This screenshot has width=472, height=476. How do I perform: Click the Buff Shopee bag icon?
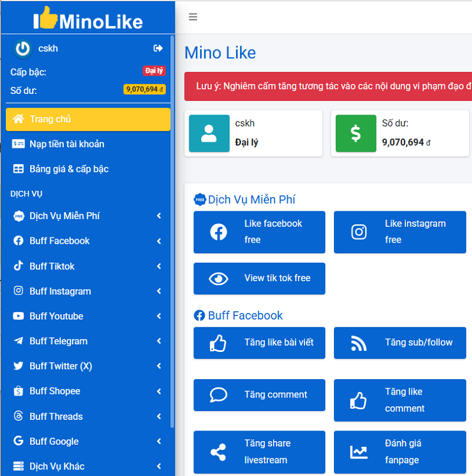pyautogui.click(x=18, y=391)
